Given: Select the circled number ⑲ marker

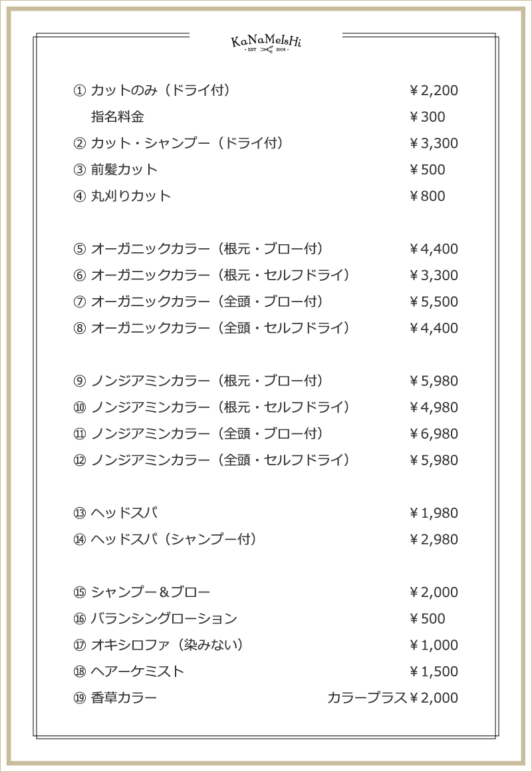Looking at the screenshot, I should coord(79,698).
